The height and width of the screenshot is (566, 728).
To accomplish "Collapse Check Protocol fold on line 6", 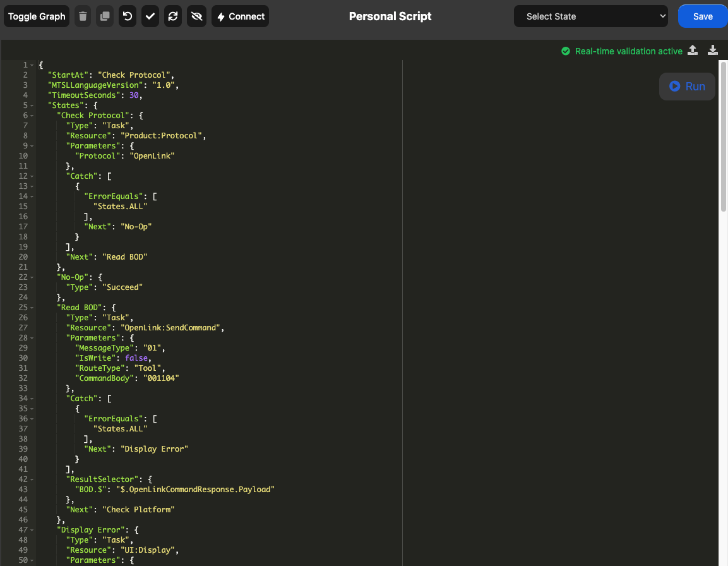I will point(32,116).
